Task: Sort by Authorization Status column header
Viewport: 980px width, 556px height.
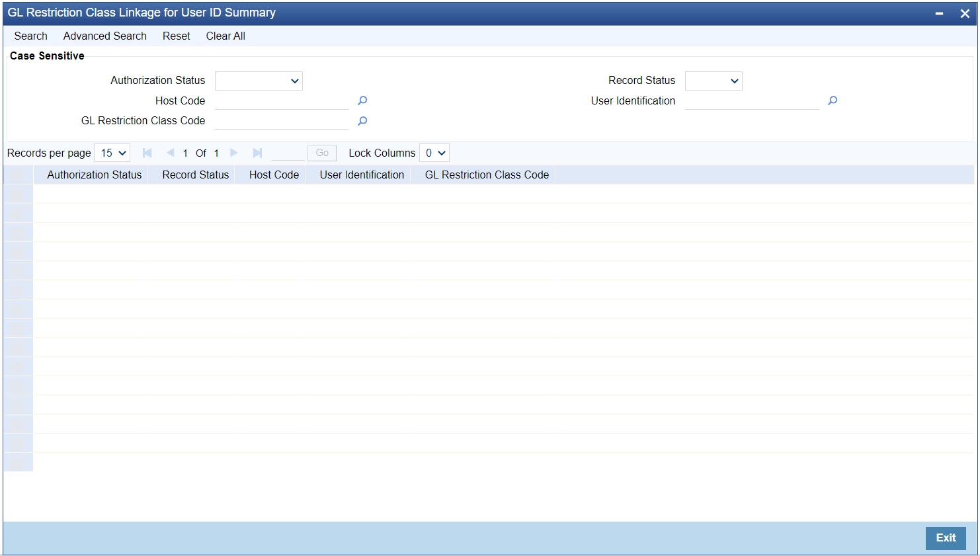Action: [x=95, y=175]
